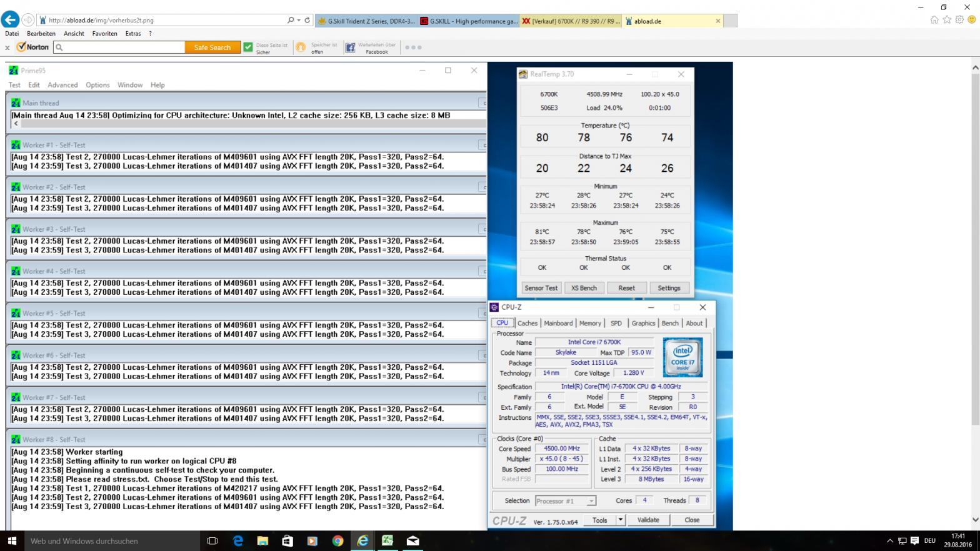Image resolution: width=980 pixels, height=551 pixels.
Task: Open the Extras menu
Action: click(x=133, y=34)
